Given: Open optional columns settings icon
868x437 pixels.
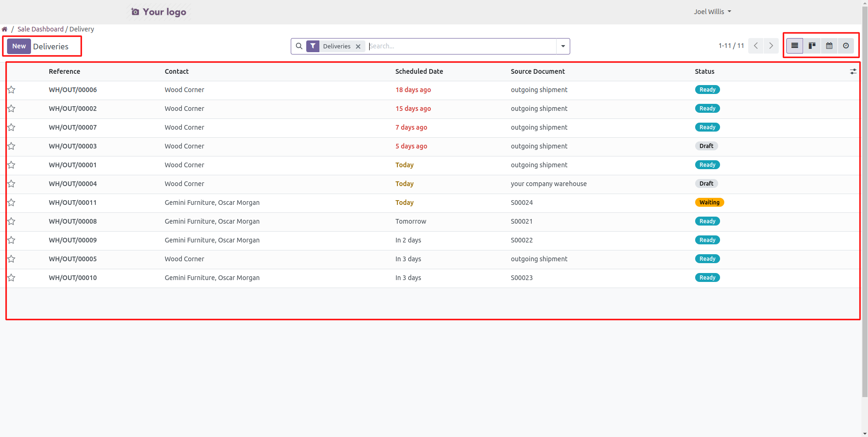Looking at the screenshot, I should [x=853, y=71].
